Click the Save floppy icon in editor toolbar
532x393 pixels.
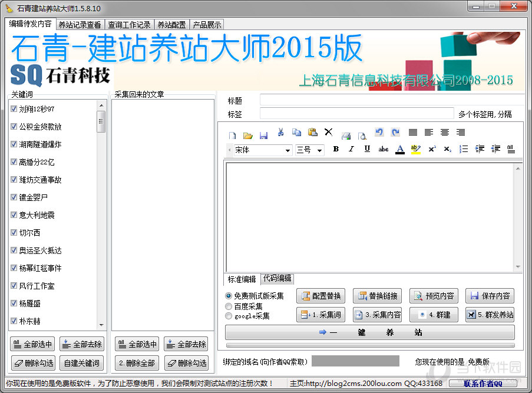(x=263, y=136)
